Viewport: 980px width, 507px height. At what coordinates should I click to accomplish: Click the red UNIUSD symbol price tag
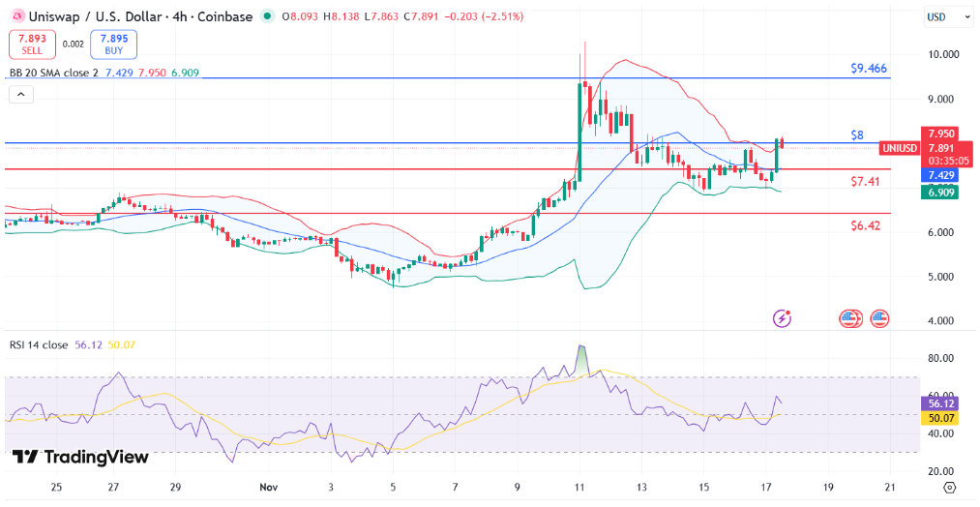click(x=899, y=148)
